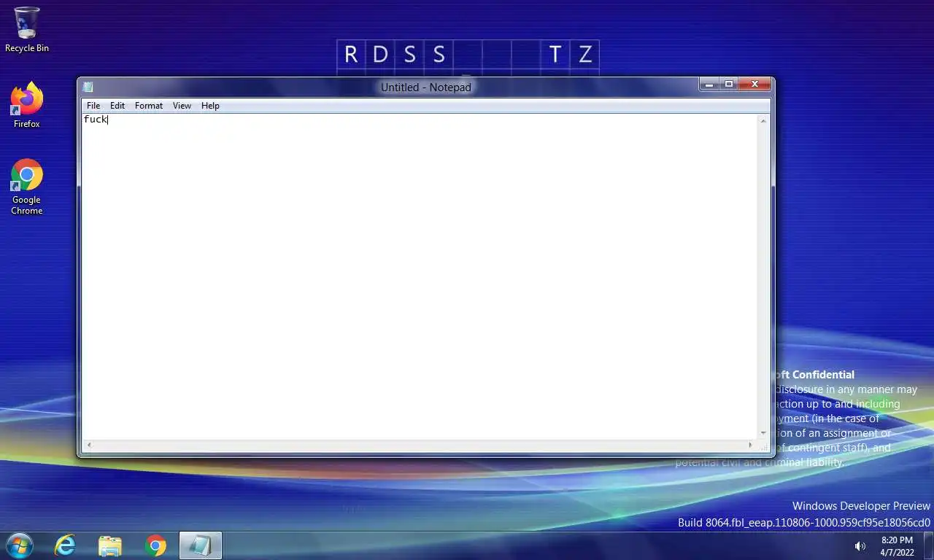This screenshot has width=934, height=560.
Task: Click the horizontal scrollbar left arrow
Action: (89, 445)
